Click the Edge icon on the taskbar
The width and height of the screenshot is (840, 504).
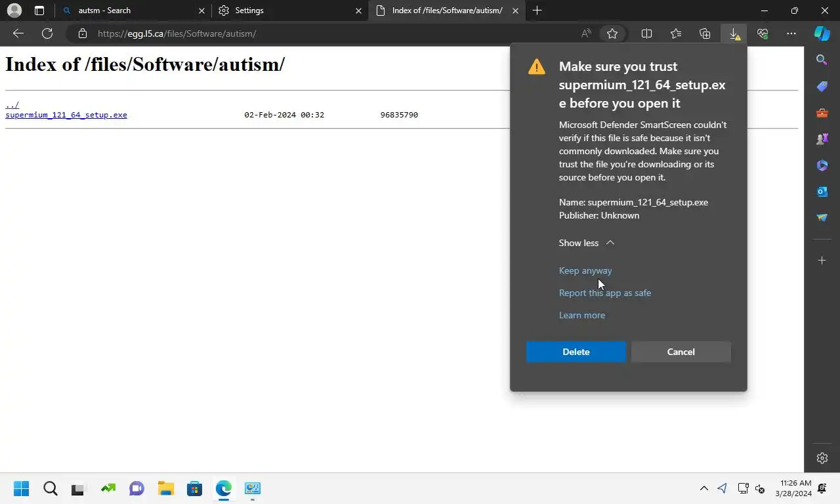point(224,488)
